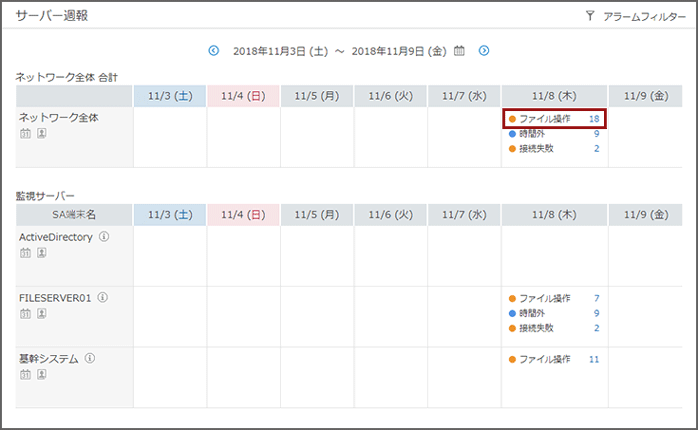Click user icon under ネットワーク全体
Viewport: 698px width, 430px height.
tap(42, 133)
